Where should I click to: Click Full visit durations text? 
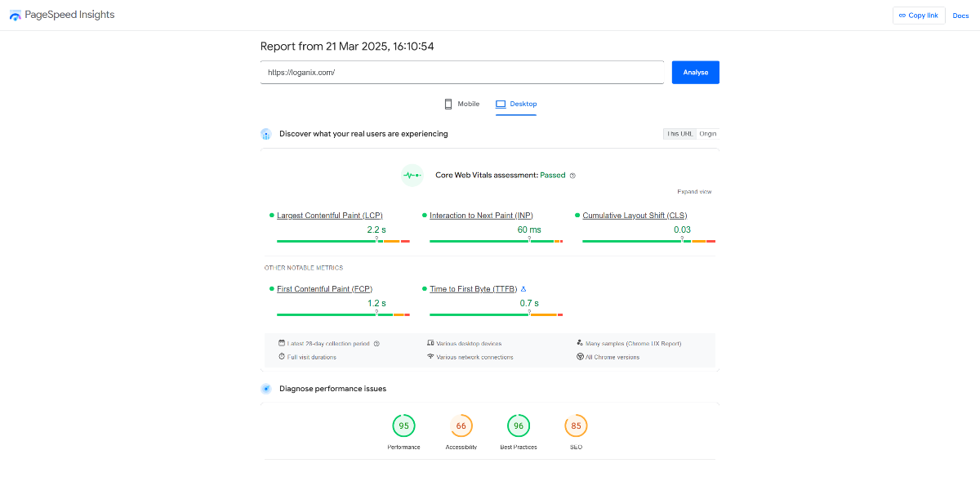pyautogui.click(x=312, y=357)
